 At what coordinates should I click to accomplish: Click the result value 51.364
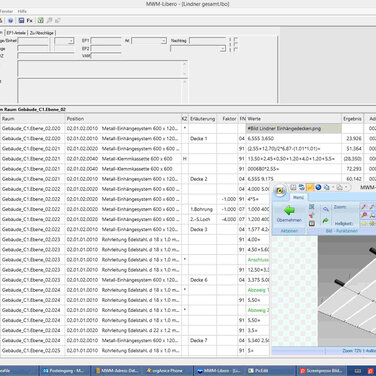click(x=354, y=149)
